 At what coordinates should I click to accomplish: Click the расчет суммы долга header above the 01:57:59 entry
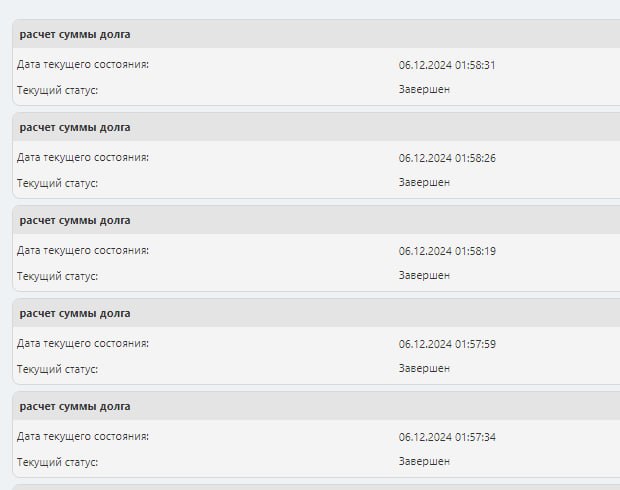[75, 314]
